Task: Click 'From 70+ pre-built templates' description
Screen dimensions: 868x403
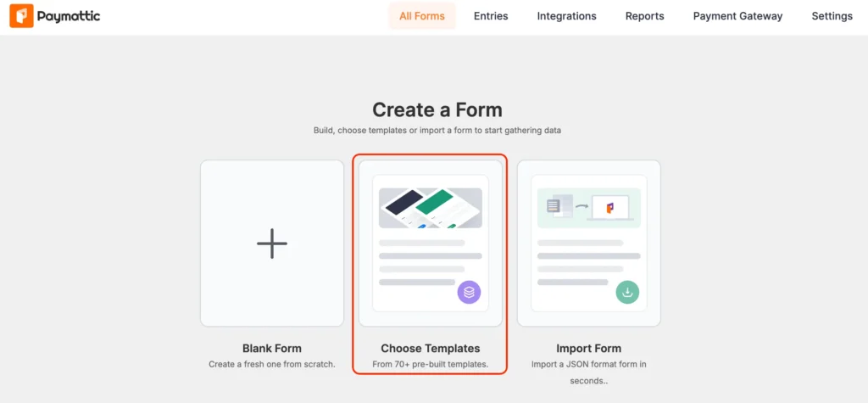Action: pyautogui.click(x=430, y=365)
